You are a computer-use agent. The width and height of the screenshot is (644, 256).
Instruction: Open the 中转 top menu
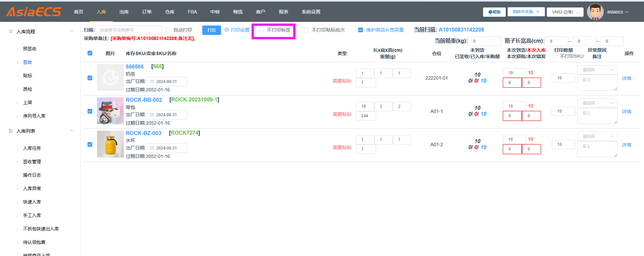(x=215, y=12)
